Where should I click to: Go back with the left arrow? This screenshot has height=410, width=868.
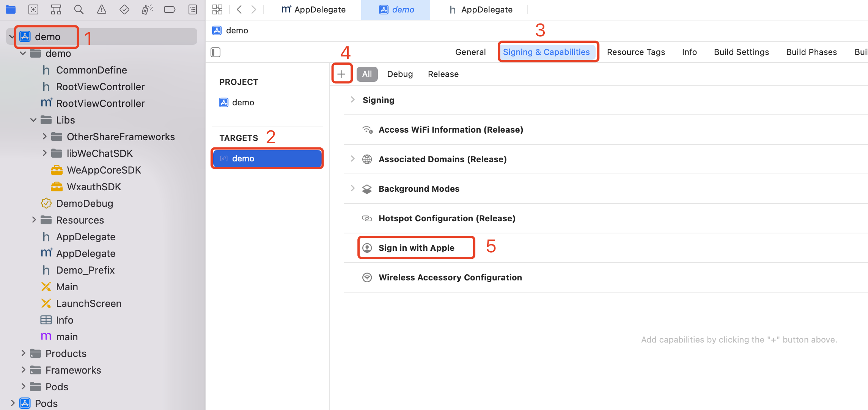(x=239, y=9)
